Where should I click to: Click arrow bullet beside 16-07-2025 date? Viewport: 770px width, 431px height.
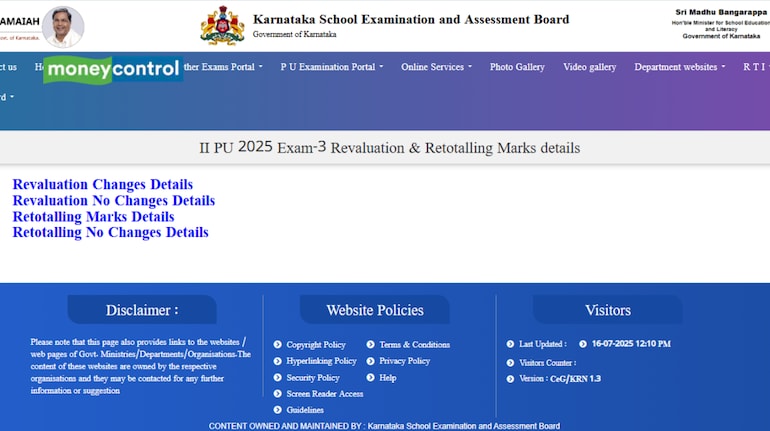[583, 344]
